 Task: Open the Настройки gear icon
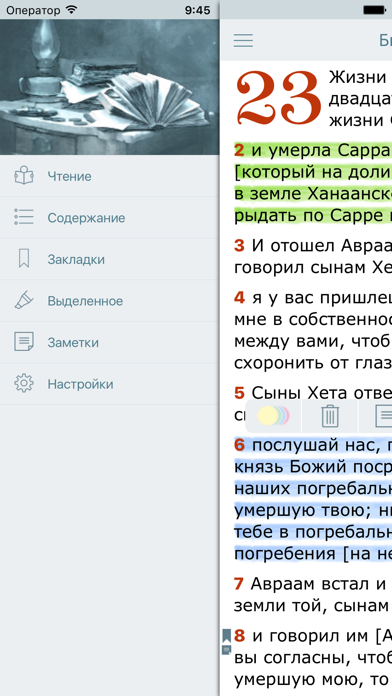coord(24,384)
